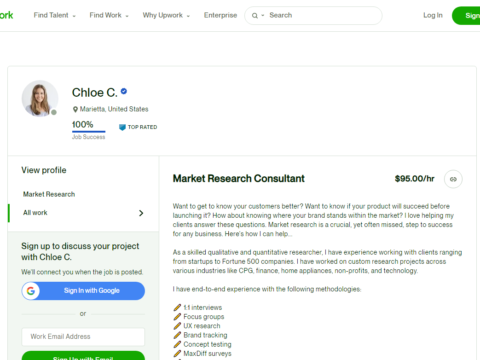Click the $95.00/hr rate text
The image size is (480, 360).
pos(414,179)
